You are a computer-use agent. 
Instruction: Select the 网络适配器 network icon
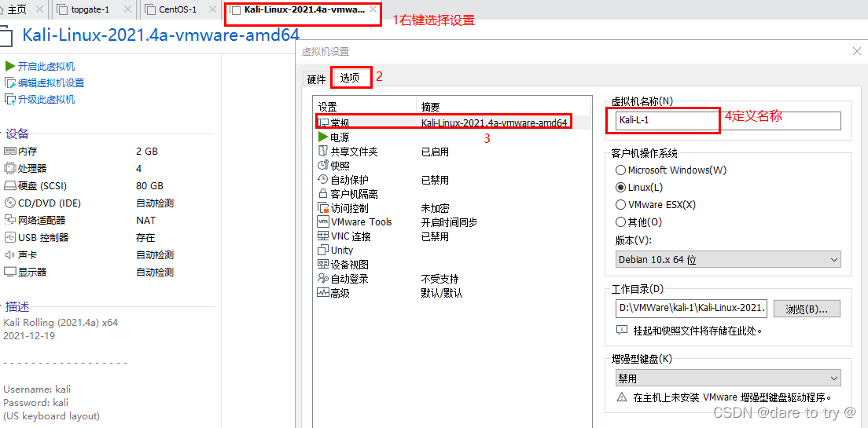[10, 220]
